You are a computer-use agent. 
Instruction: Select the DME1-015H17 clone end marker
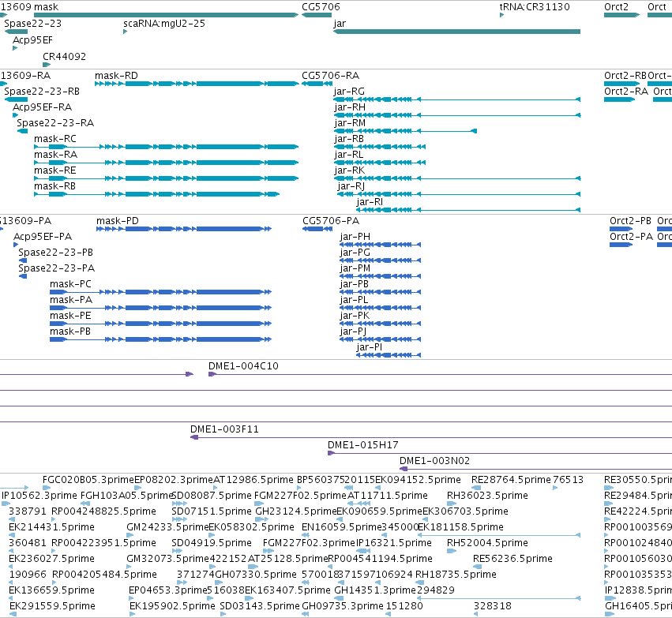click(331, 453)
